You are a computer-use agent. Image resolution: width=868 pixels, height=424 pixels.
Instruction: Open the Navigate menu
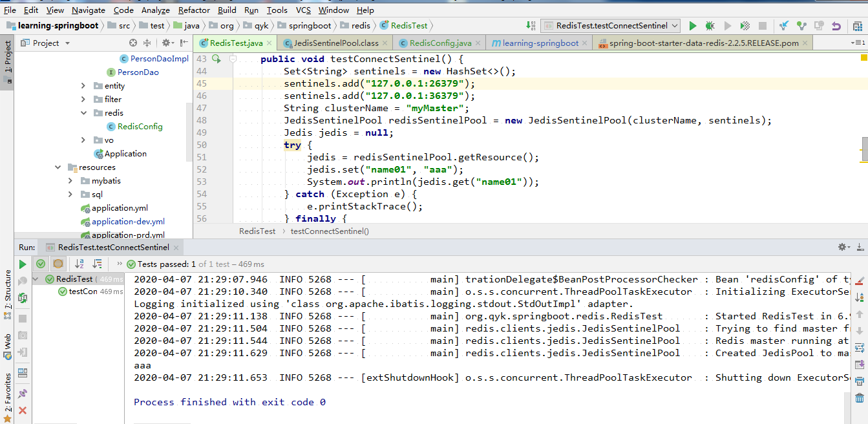coord(89,10)
